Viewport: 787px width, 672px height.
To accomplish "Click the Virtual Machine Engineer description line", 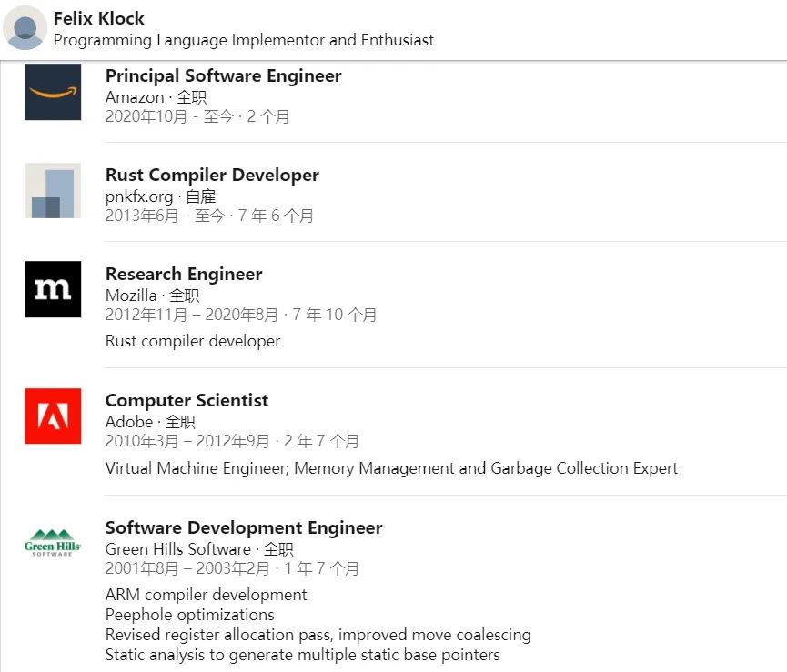I will (391, 468).
